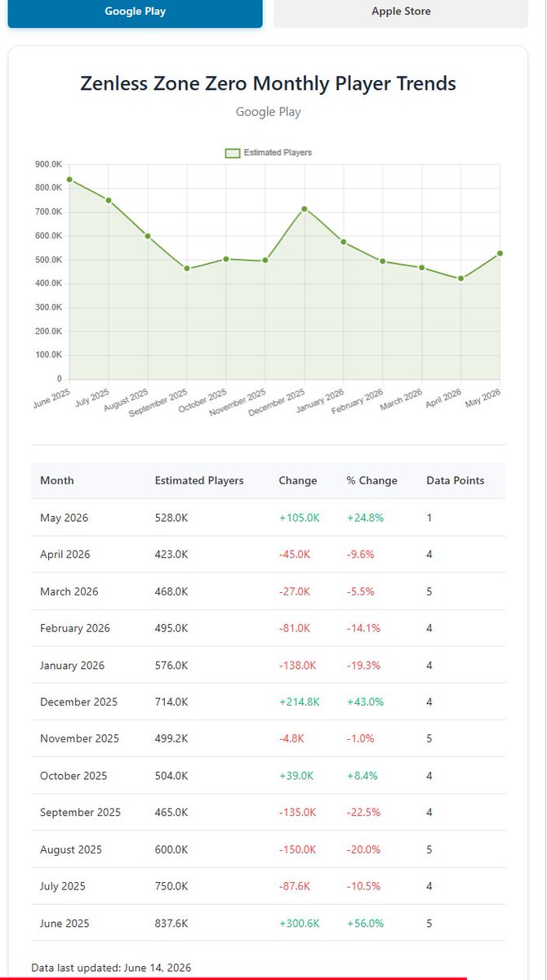This screenshot has width=547, height=980.
Task: Click the +214.8K change value
Action: pos(299,702)
